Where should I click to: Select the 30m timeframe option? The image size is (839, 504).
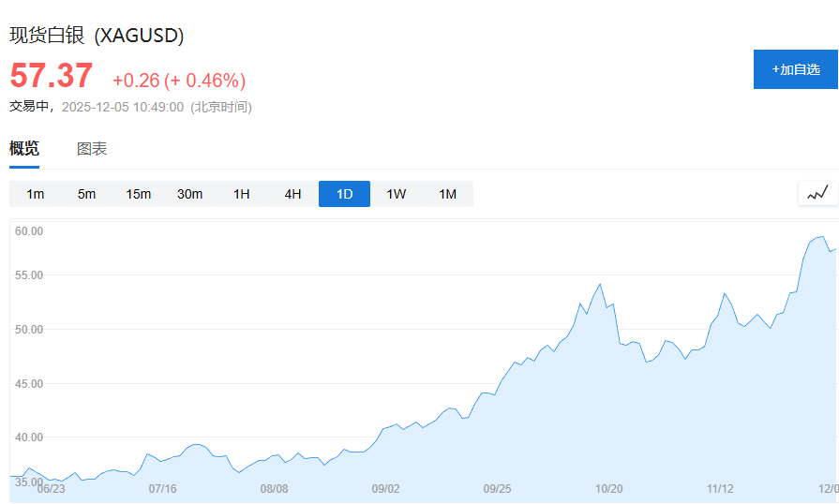click(x=190, y=194)
